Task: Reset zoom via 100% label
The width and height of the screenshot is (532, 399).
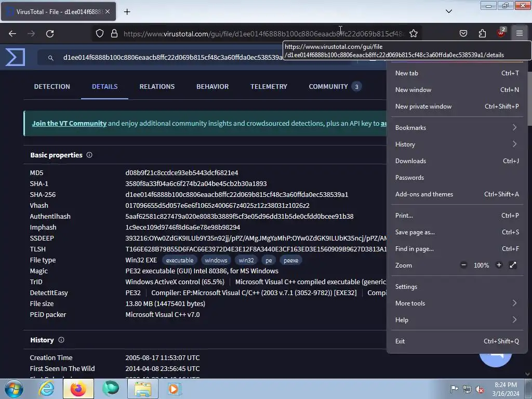Action: pos(481,265)
